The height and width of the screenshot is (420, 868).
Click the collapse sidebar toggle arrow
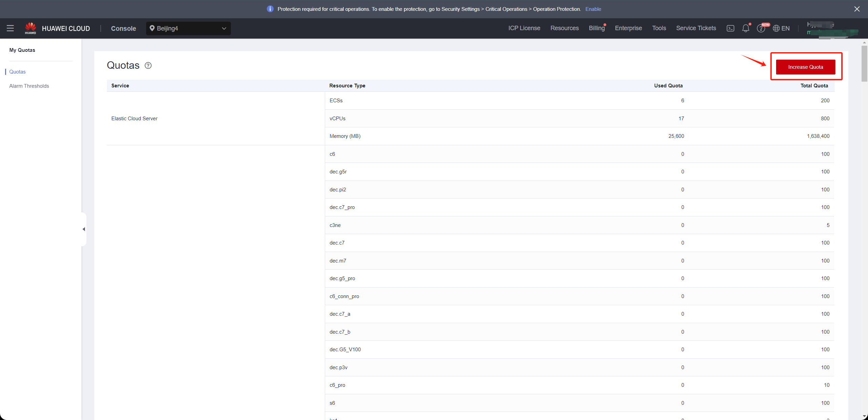[84, 229]
